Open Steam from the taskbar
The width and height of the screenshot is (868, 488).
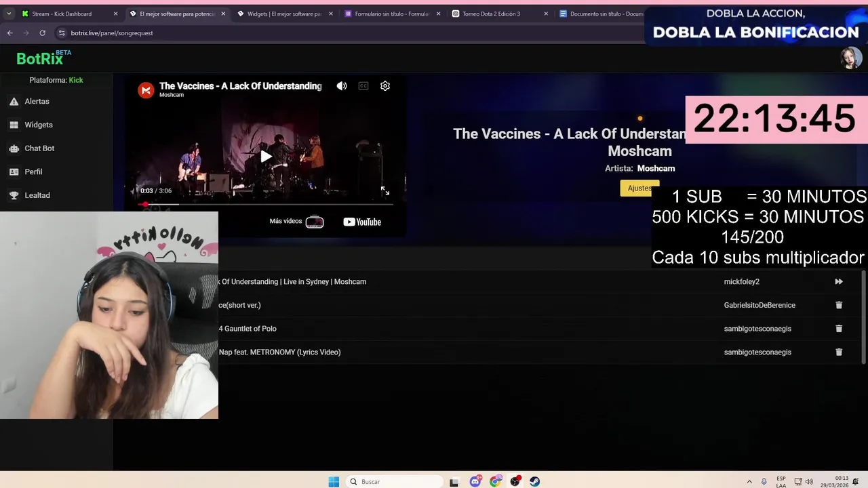[x=535, y=482]
